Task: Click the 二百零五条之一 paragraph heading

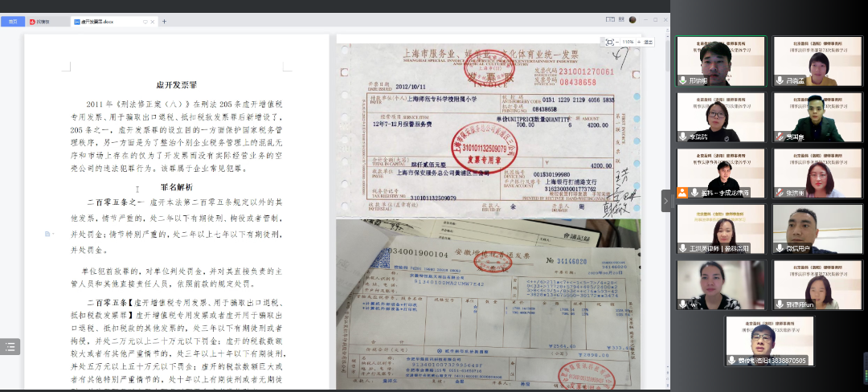Action: click(x=115, y=202)
